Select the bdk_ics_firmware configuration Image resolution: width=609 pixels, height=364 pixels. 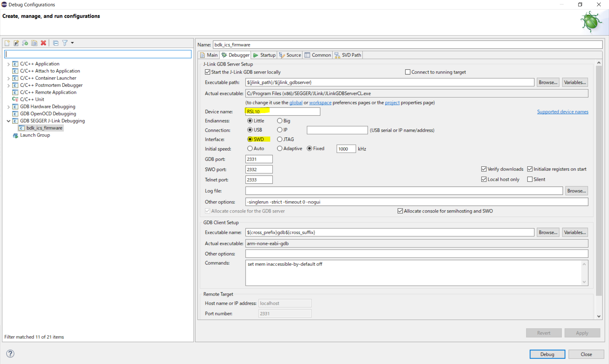click(44, 128)
